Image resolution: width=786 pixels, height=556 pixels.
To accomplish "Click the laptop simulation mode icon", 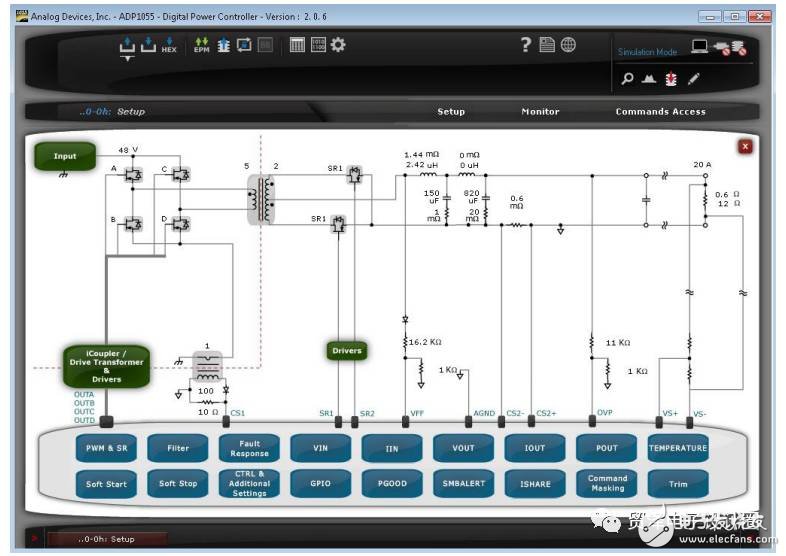I will click(700, 47).
